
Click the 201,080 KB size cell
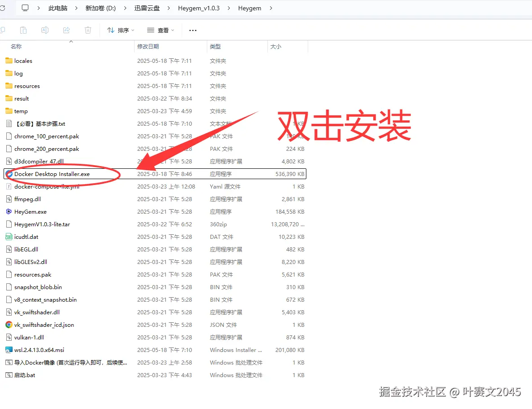[290, 350]
